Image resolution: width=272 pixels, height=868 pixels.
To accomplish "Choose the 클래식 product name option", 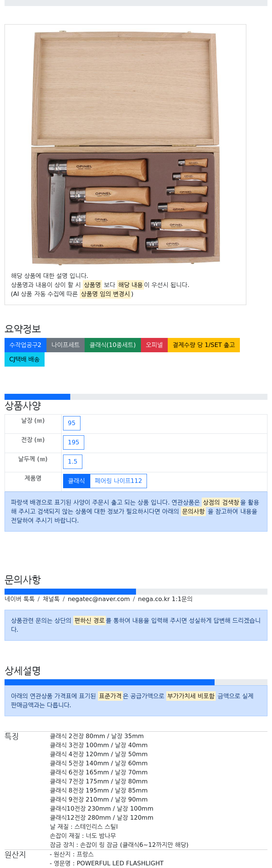I will point(77,481).
